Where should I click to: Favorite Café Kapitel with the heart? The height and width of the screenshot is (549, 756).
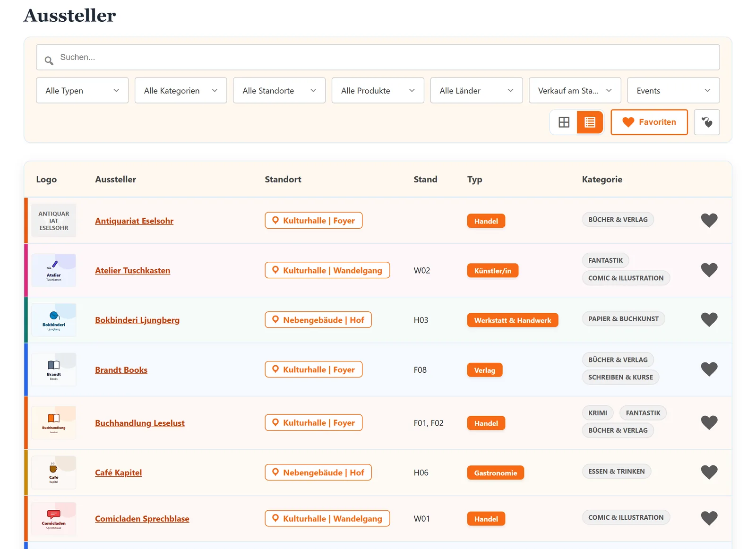(x=709, y=472)
